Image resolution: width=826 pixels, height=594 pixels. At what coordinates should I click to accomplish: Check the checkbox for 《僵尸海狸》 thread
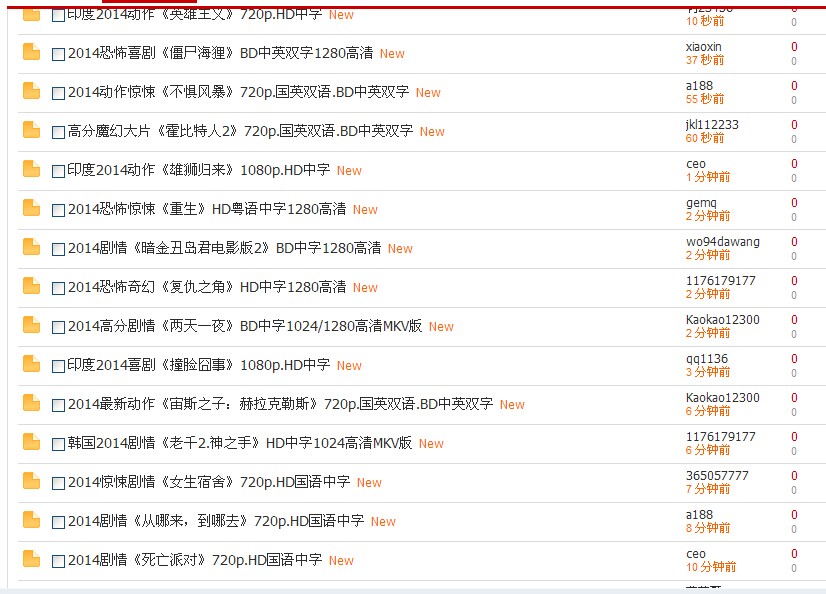pyautogui.click(x=58, y=55)
